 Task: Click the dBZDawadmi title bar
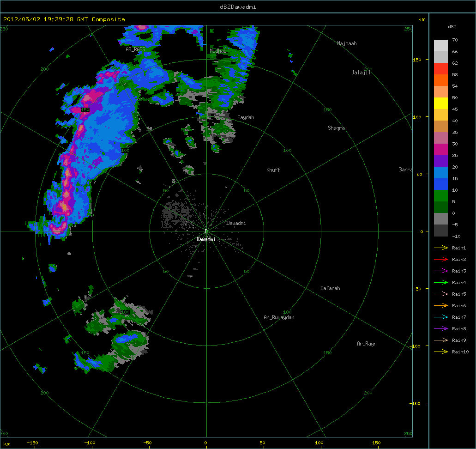pos(238,6)
